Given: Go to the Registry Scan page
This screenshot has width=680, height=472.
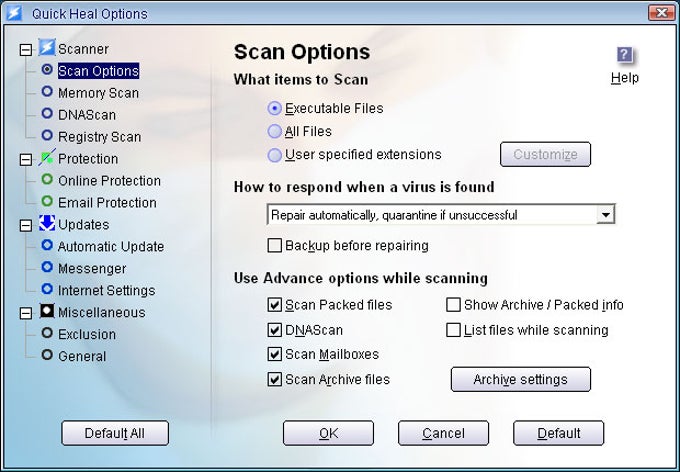Looking at the screenshot, I should pyautogui.click(x=99, y=137).
